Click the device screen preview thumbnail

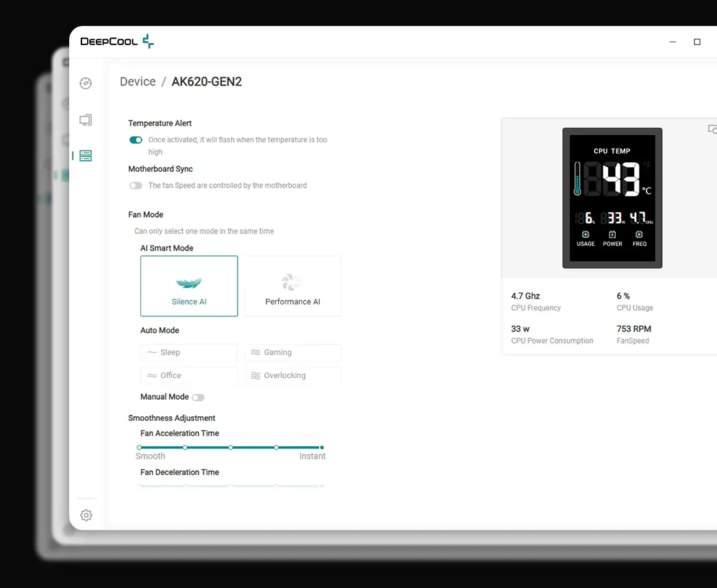612,198
